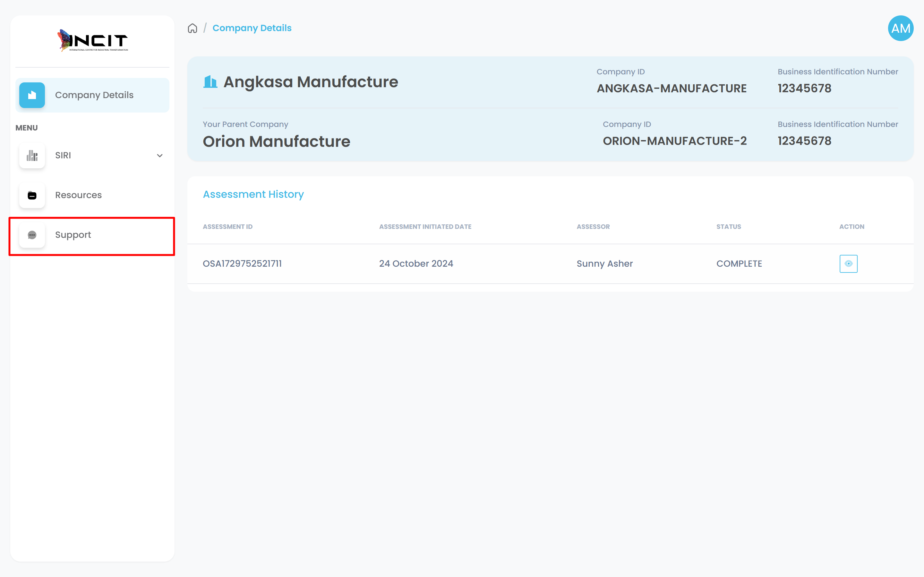Screen dimensions: 924x577
Task: Open the Support menu item
Action: 73,235
